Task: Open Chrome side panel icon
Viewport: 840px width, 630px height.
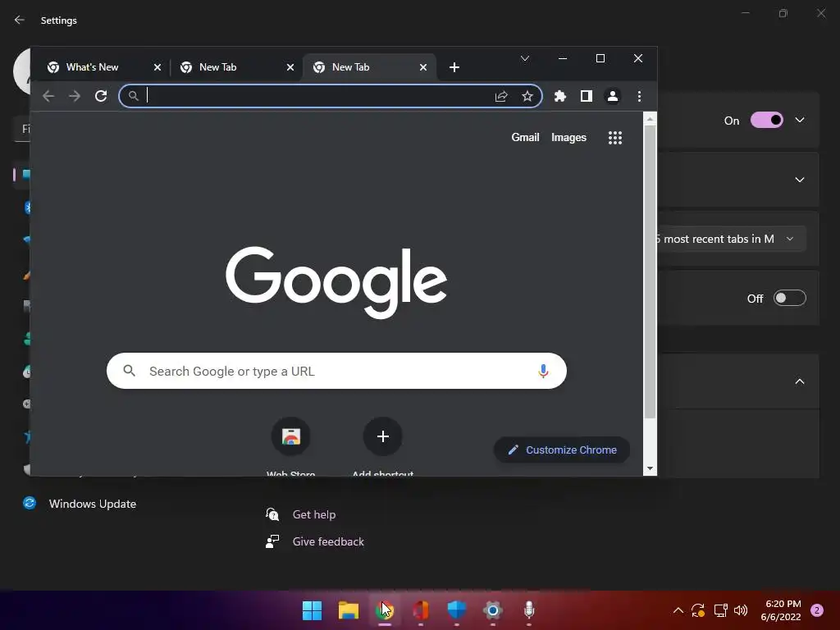Action: pos(586,96)
